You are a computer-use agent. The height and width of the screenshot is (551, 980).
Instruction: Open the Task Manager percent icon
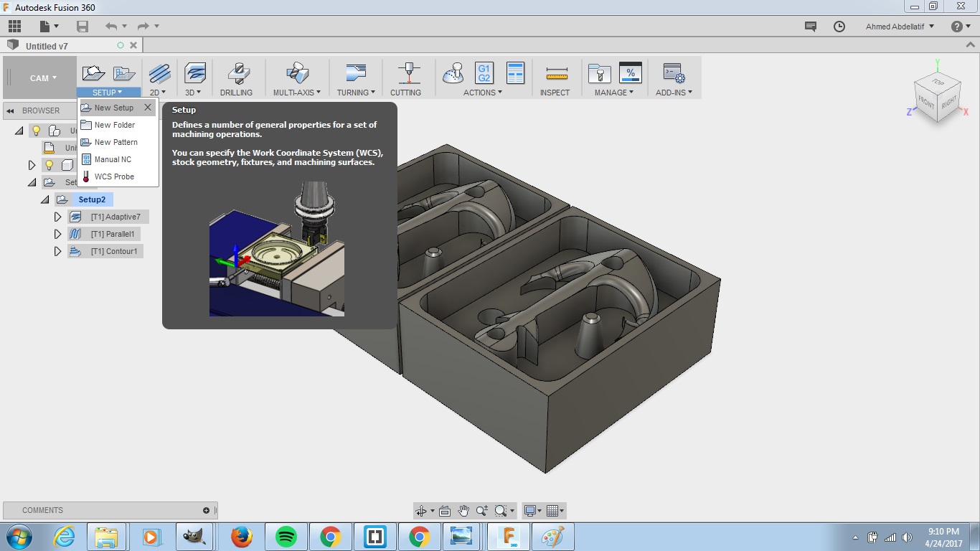(630, 73)
